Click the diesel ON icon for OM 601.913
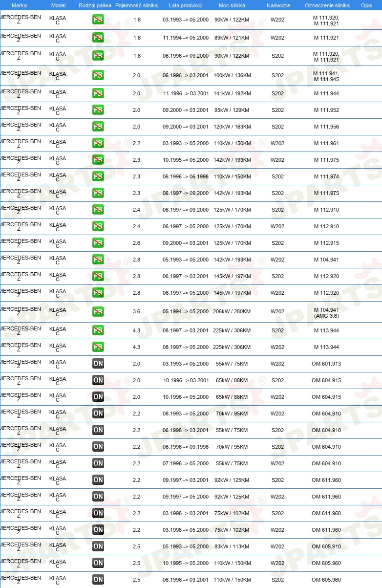The width and height of the screenshot is (382, 588). coord(98,364)
